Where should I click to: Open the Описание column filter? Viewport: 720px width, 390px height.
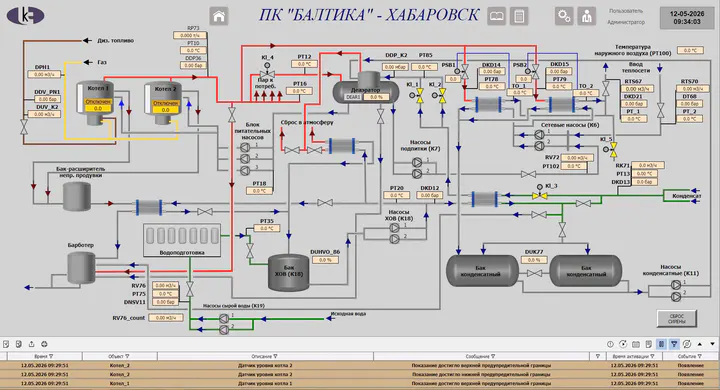tap(276, 356)
